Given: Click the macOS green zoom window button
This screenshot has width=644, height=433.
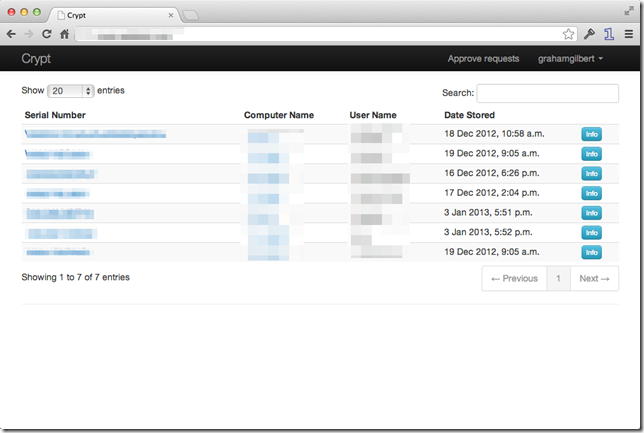Looking at the screenshot, I should click(37, 12).
